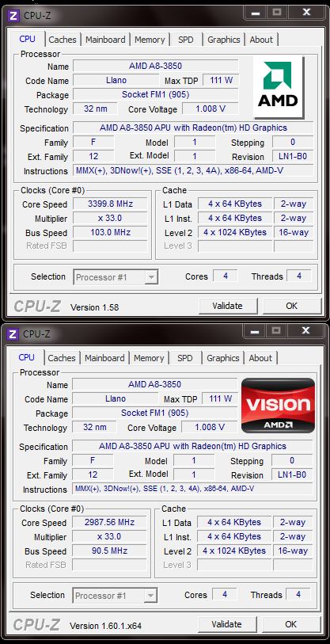
Task: Click the Instructions field in the version 1.58 window
Action: (193, 170)
